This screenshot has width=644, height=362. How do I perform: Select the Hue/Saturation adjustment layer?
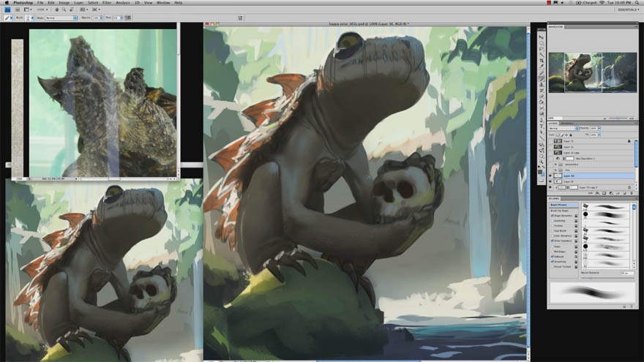pos(592,159)
